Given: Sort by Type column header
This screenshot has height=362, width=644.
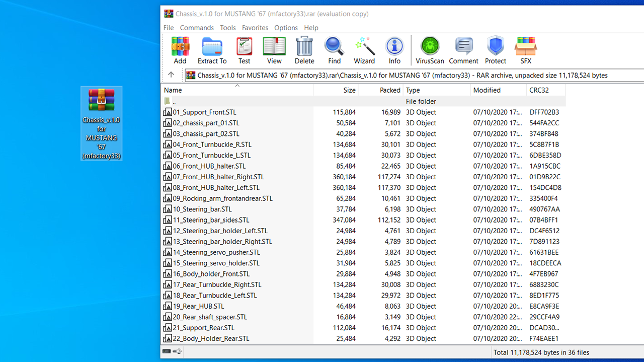Looking at the screenshot, I should (437, 90).
